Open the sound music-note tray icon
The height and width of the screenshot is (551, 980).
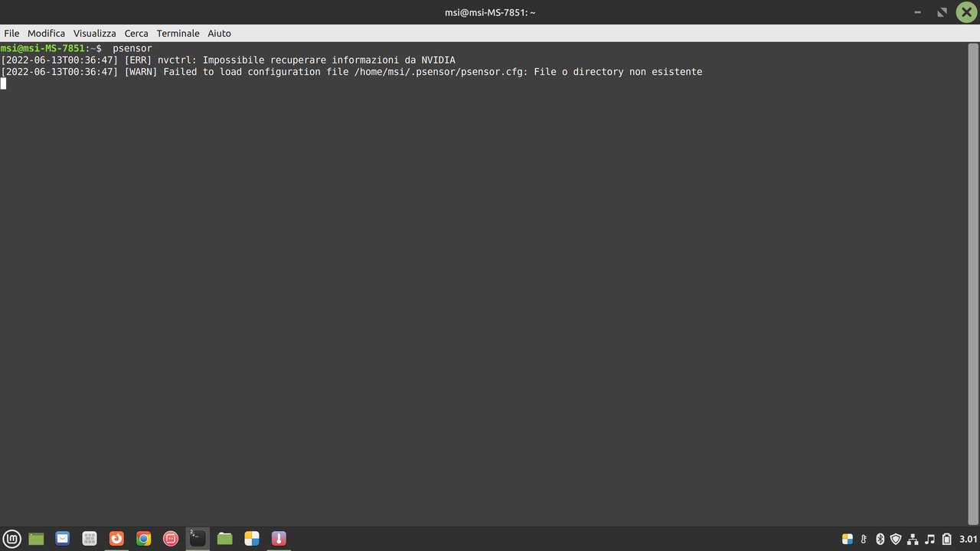tap(929, 539)
